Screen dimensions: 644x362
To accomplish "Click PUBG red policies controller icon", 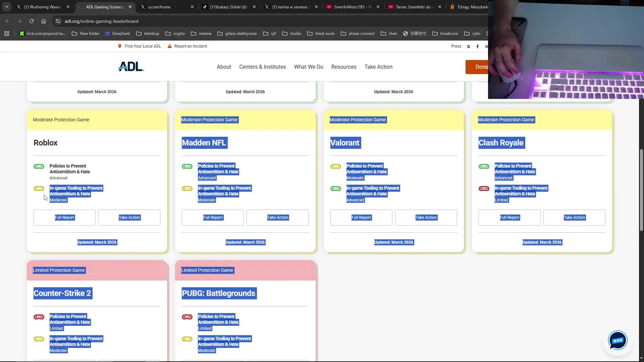I will click(x=187, y=317).
